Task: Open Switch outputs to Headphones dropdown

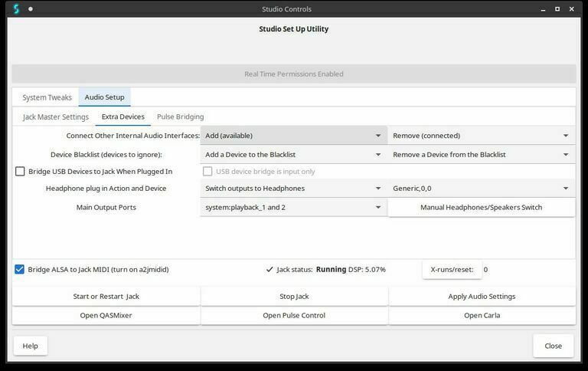Action: 294,188
